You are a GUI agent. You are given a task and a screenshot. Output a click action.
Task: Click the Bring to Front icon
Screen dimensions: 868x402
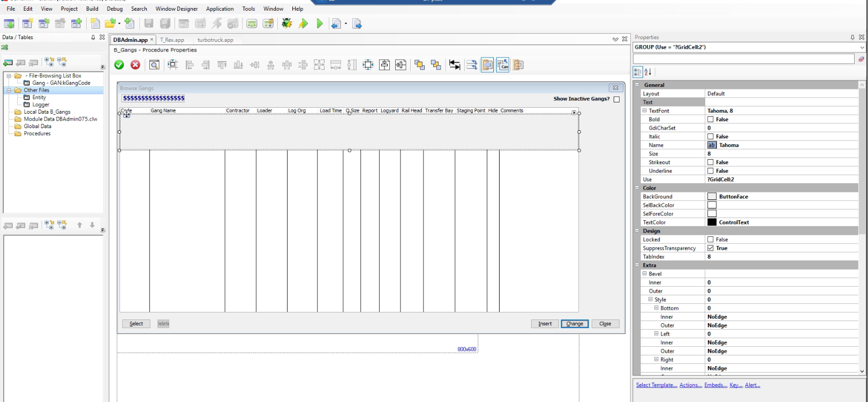(x=419, y=65)
